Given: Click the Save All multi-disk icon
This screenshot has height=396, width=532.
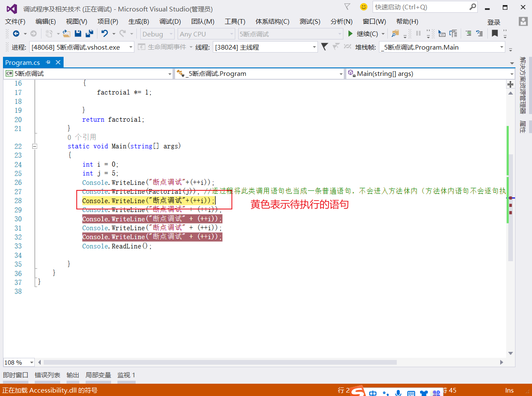Looking at the screenshot, I should coord(89,34).
